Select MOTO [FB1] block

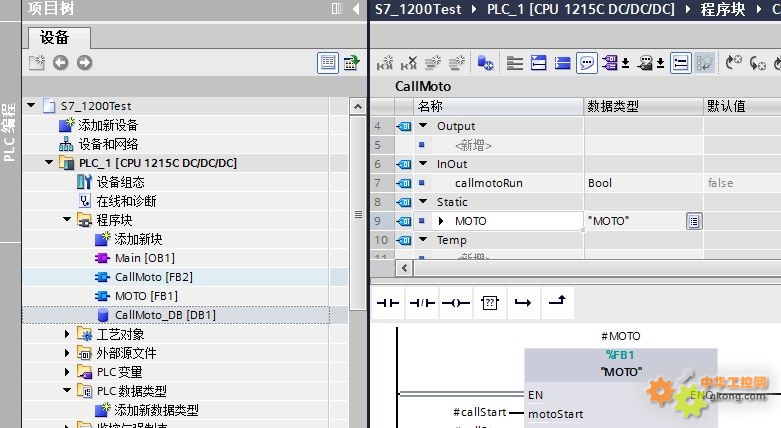click(x=146, y=296)
